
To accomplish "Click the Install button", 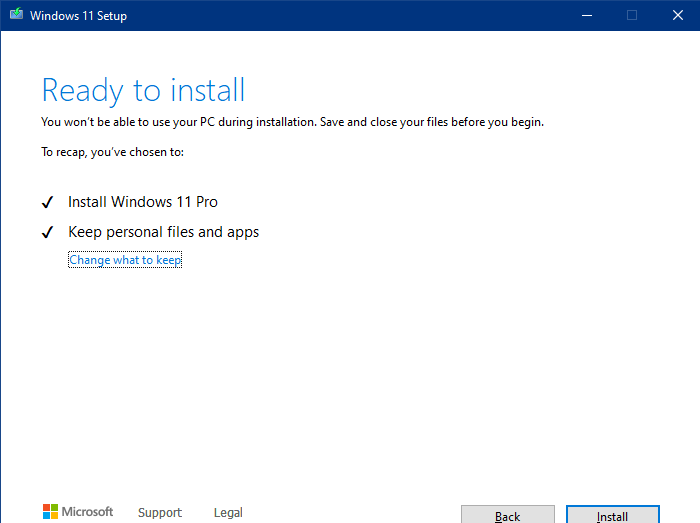I will click(x=612, y=515).
